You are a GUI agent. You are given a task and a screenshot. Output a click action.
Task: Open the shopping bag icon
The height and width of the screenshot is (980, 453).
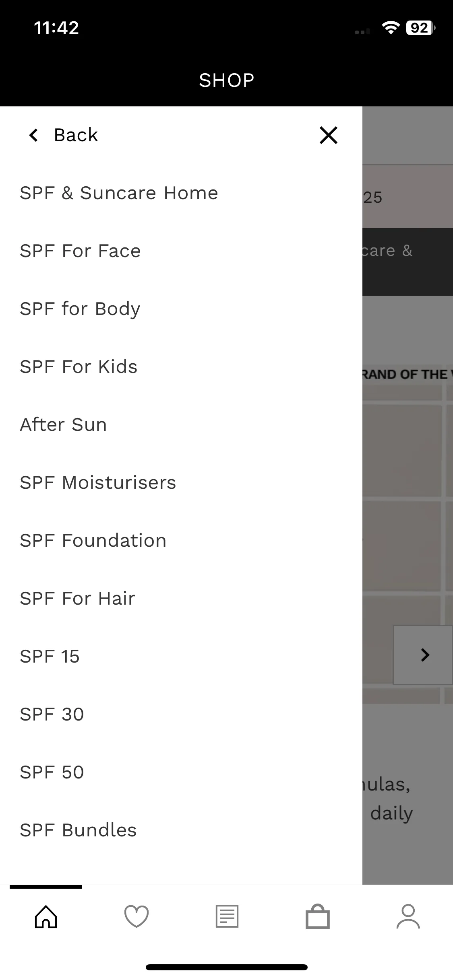tap(318, 916)
